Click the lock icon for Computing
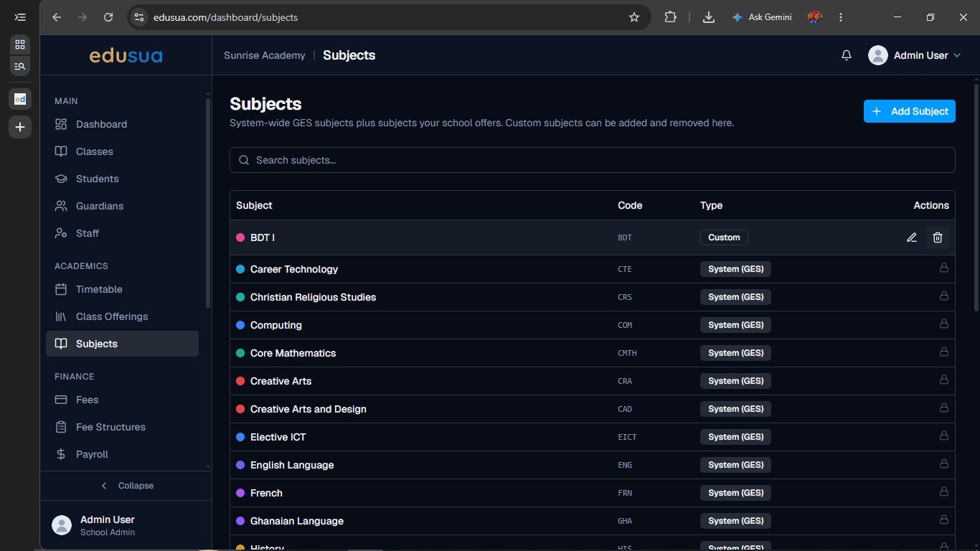 [x=944, y=324]
